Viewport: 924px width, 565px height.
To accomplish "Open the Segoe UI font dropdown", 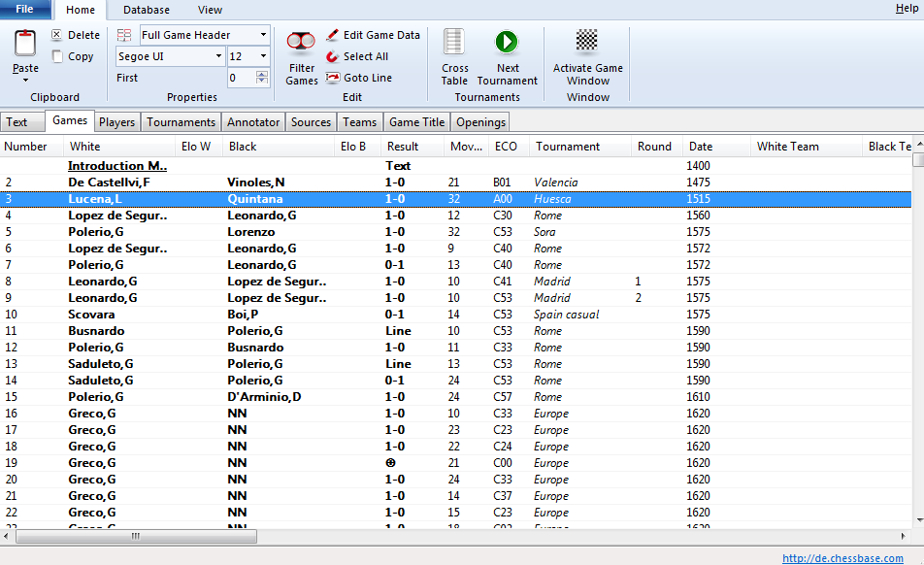I will click(x=218, y=56).
